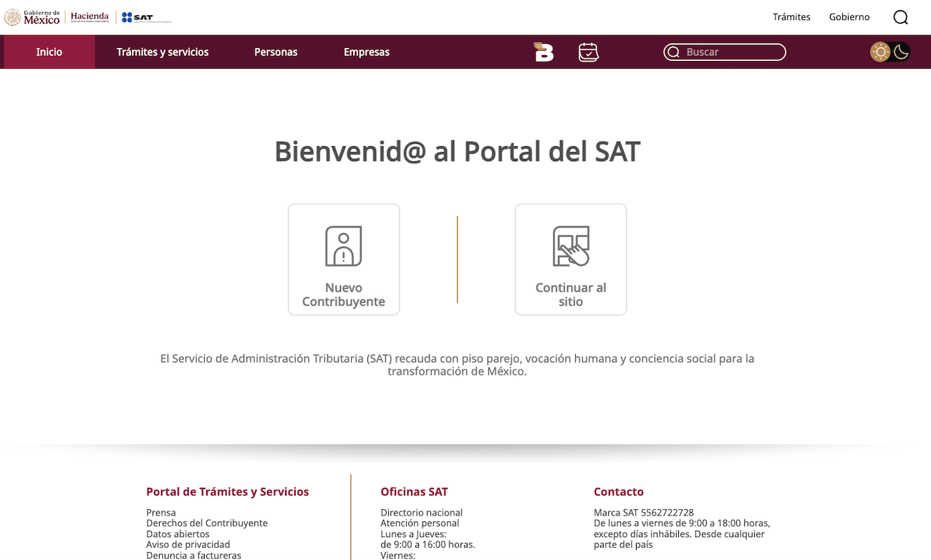931x560 pixels.
Task: Click the Directorio nacional link
Action: [421, 513]
